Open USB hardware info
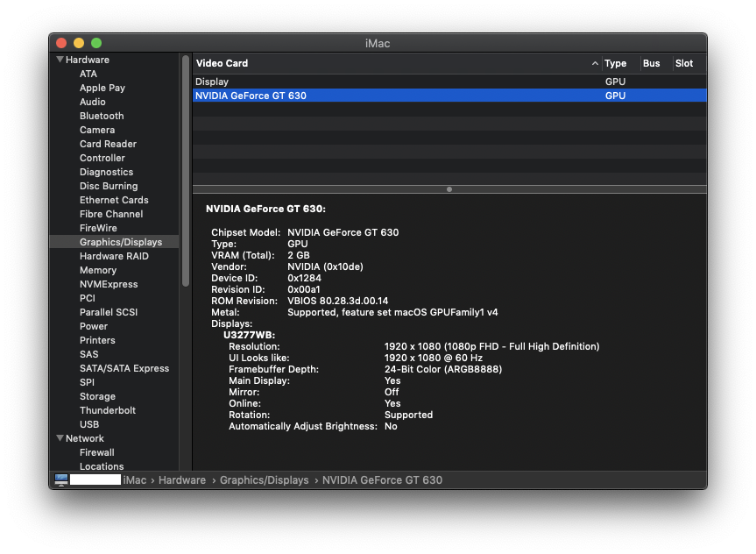 click(x=89, y=423)
